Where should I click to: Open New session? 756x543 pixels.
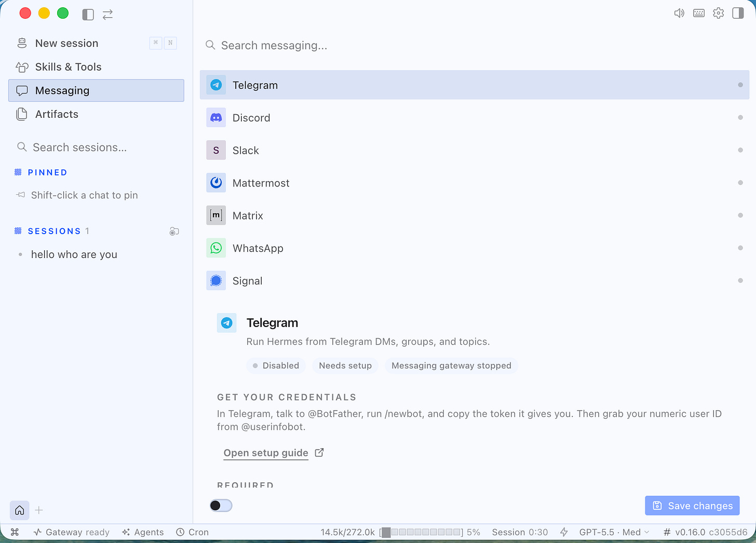(x=96, y=43)
